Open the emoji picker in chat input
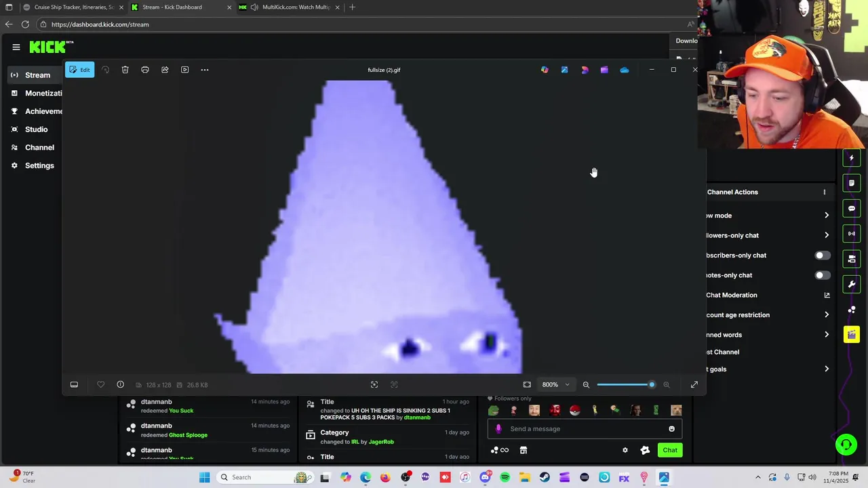The height and width of the screenshot is (488, 868). [x=672, y=429]
